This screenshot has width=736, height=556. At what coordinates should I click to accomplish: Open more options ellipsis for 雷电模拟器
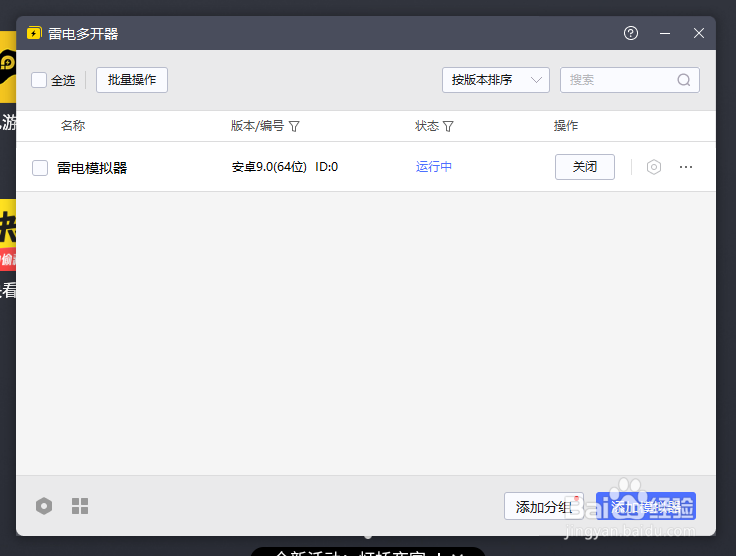[x=686, y=167]
